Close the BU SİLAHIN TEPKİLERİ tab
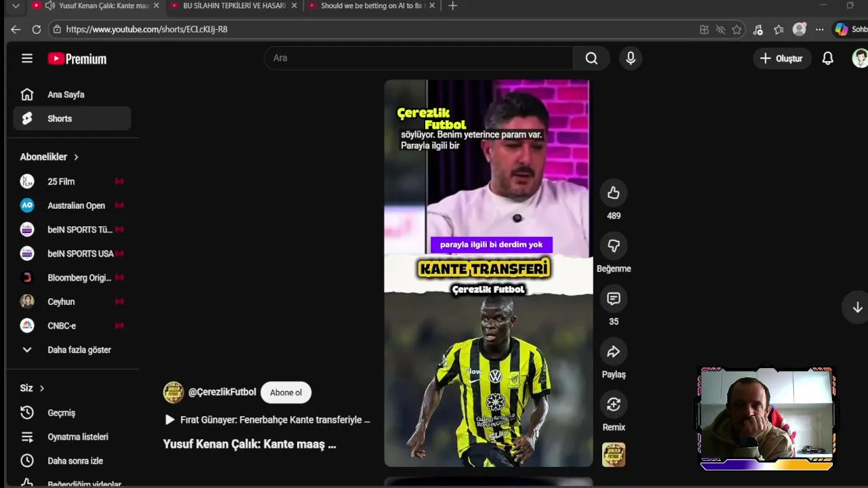This screenshot has height=488, width=868. [294, 6]
